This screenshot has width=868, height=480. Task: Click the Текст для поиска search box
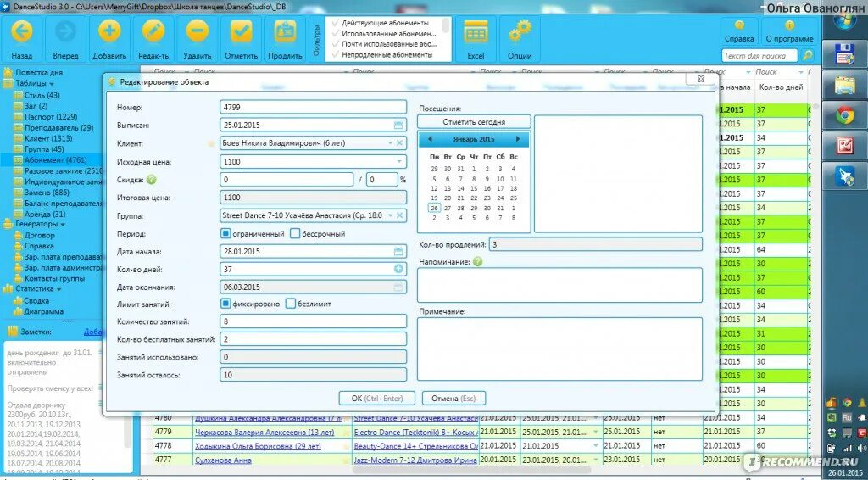click(760, 55)
